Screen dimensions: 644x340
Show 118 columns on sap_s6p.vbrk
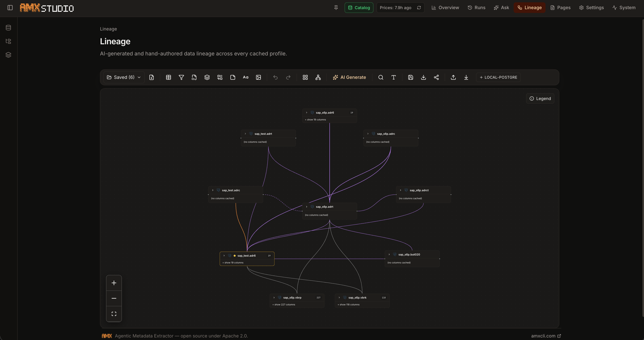coord(349,305)
